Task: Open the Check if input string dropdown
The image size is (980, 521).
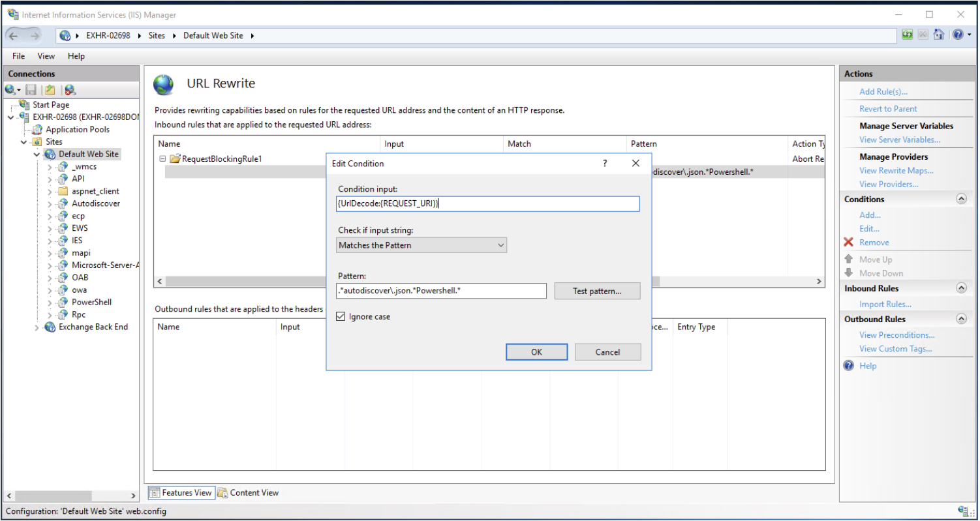Action: point(421,245)
